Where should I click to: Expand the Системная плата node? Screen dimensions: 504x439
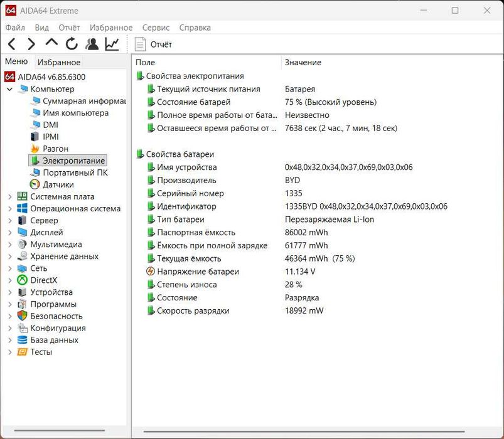tap(9, 196)
